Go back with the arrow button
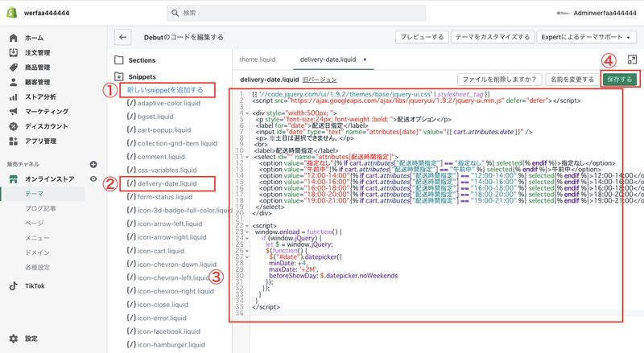 [x=123, y=37]
